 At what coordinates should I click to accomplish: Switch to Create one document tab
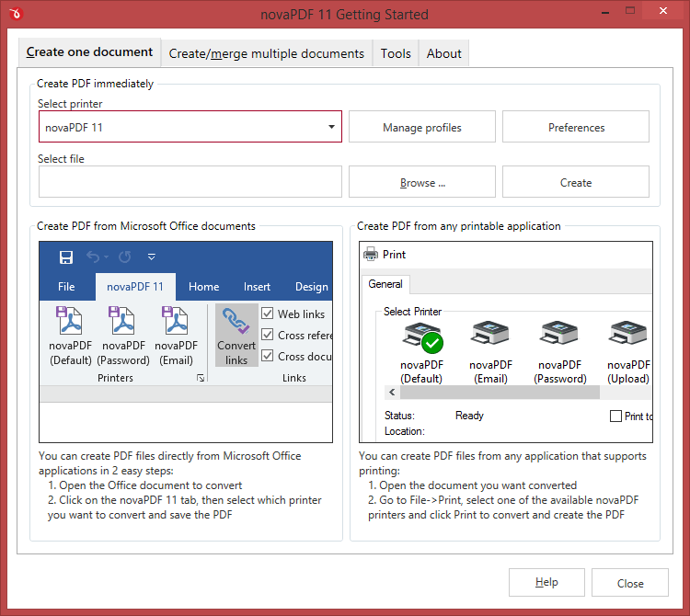89,52
